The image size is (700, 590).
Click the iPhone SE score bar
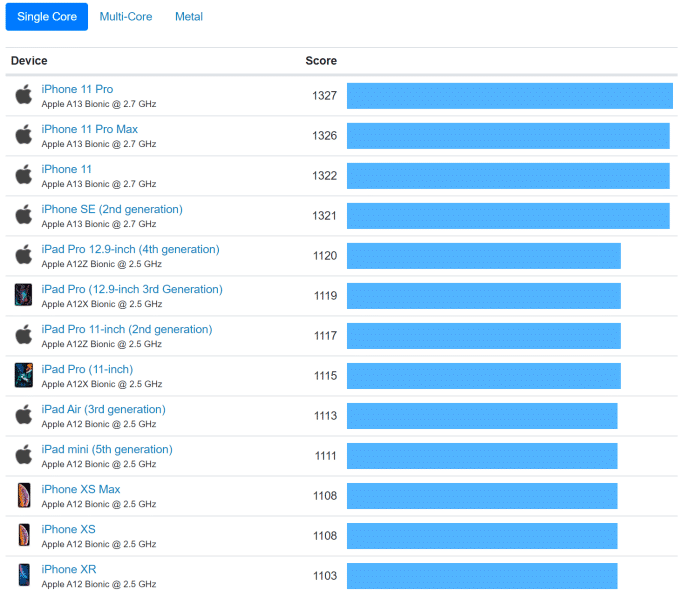[x=508, y=216]
